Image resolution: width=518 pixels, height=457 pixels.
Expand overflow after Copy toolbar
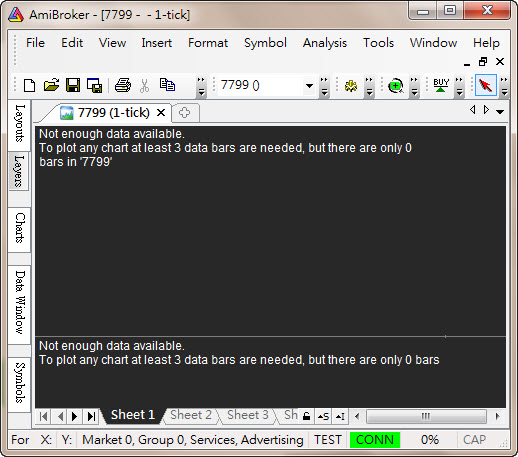[x=201, y=86]
